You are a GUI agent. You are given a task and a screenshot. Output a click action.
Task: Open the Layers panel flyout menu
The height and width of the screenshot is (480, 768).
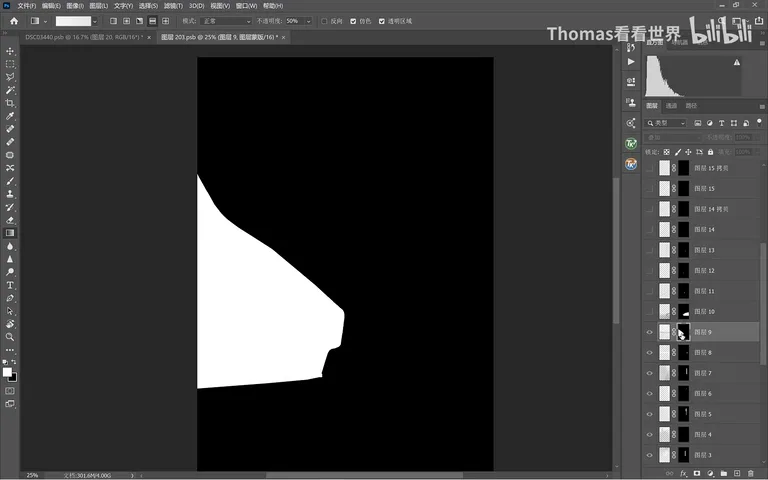tap(762, 106)
